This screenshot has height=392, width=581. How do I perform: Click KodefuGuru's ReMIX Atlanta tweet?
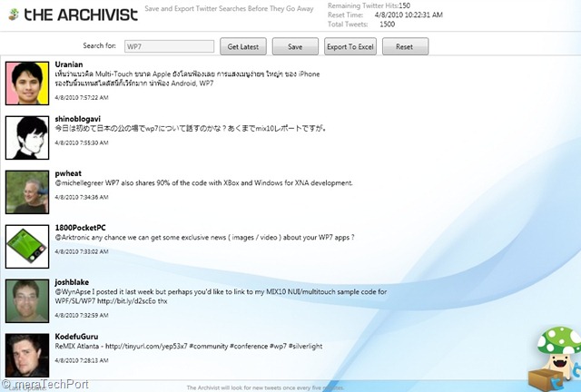pyautogui.click(x=189, y=347)
